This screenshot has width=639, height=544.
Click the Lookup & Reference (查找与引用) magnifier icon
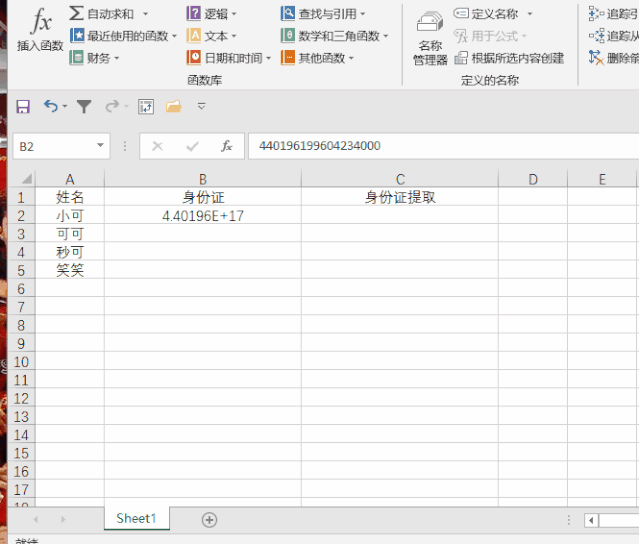click(x=287, y=13)
